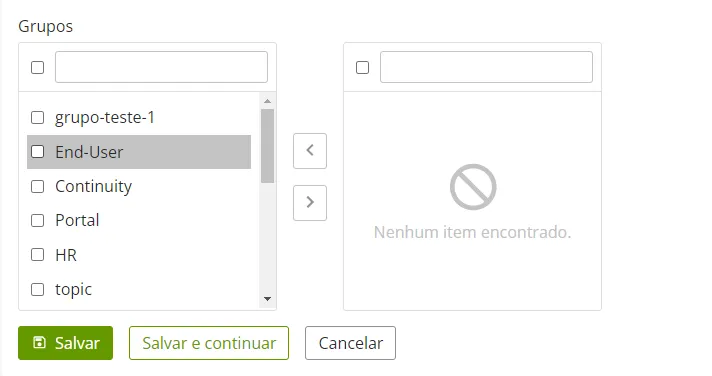The width and height of the screenshot is (712, 376).
Task: Check the End-User group checkbox
Action: point(37,152)
